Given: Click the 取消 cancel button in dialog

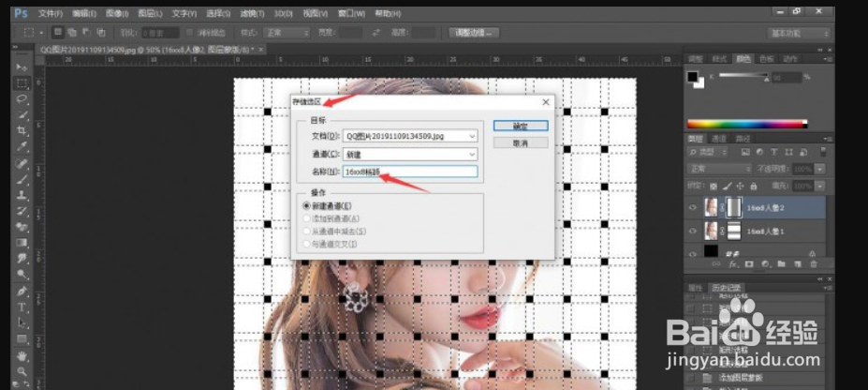Looking at the screenshot, I should tap(521, 142).
